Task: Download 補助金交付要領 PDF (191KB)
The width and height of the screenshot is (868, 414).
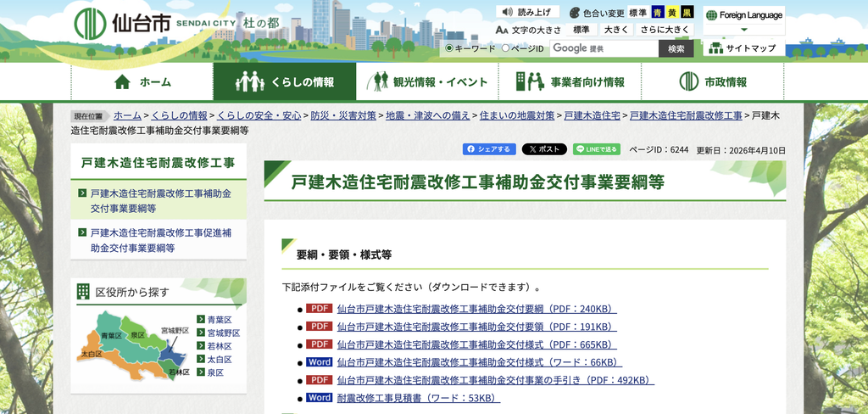Action: [x=476, y=327]
